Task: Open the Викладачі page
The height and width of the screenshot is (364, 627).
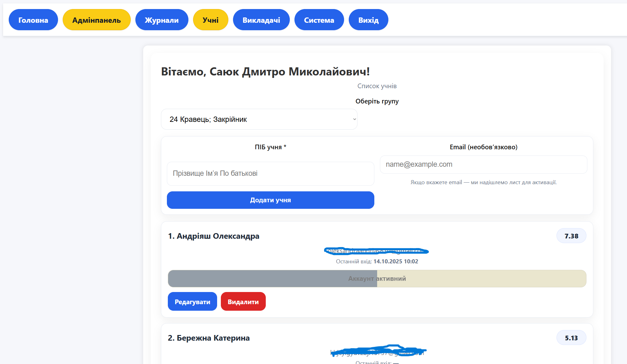Action: coord(261,20)
